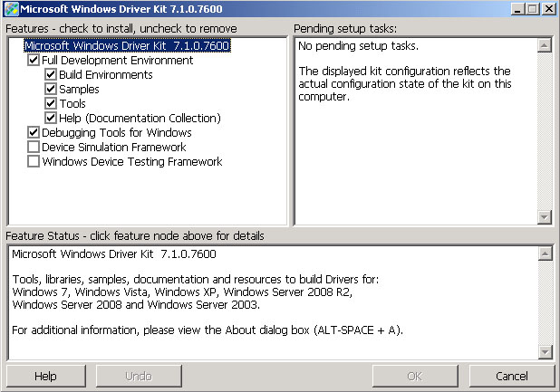The width and height of the screenshot is (560, 392).
Task: Check Device Simulation Framework checkbox
Action: pos(34,147)
